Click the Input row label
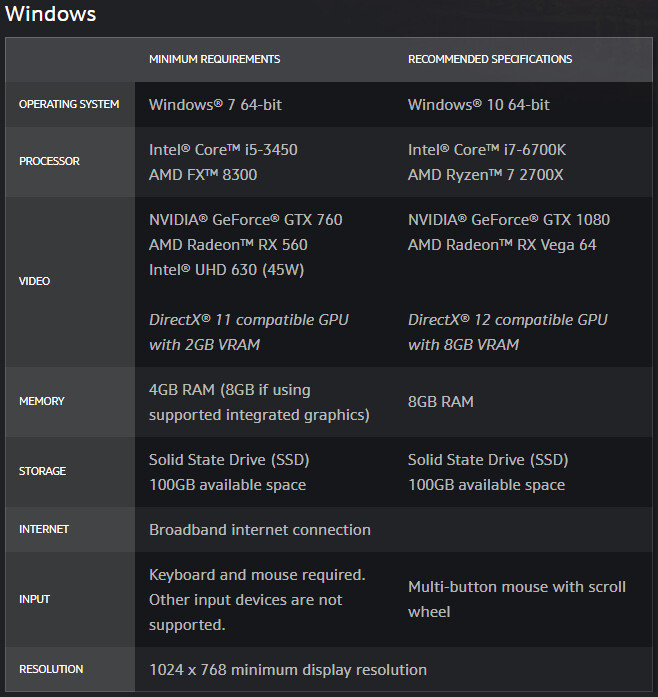 pos(34,599)
